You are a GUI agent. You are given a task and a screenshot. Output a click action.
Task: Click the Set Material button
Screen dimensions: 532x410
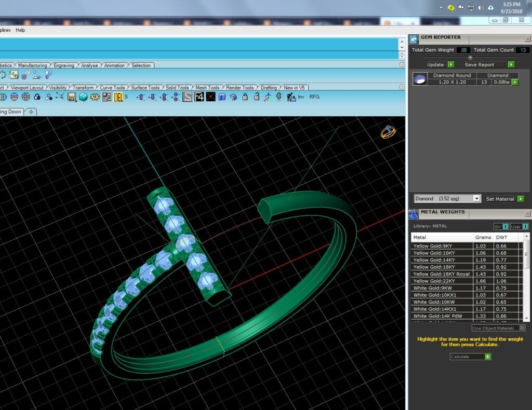tap(504, 199)
